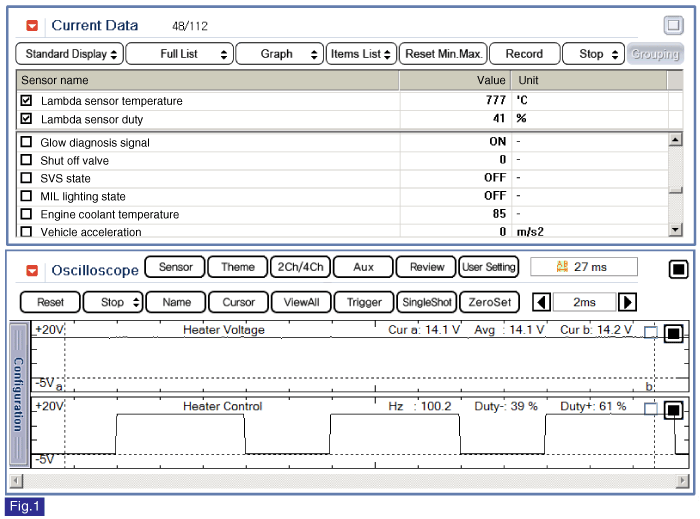This screenshot has width=700, height=519.
Task: Click cursor a marker on Heater Voltage
Action: coord(59,386)
